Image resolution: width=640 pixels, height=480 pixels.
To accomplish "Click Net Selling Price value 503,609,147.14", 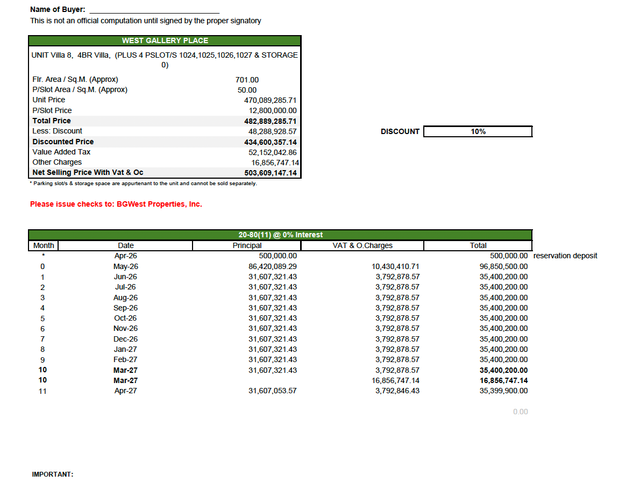I will tap(270, 173).
